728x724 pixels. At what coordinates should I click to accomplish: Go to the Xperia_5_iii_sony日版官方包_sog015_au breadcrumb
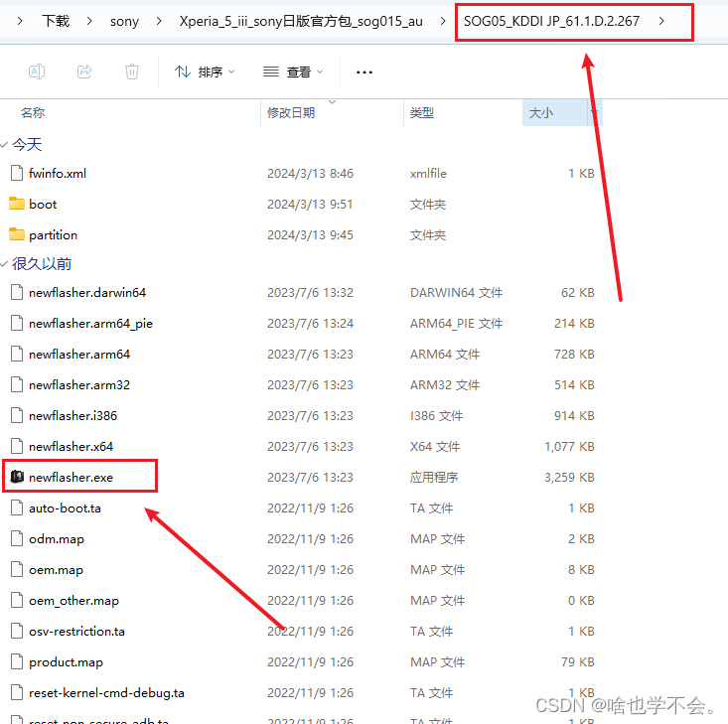click(x=301, y=21)
